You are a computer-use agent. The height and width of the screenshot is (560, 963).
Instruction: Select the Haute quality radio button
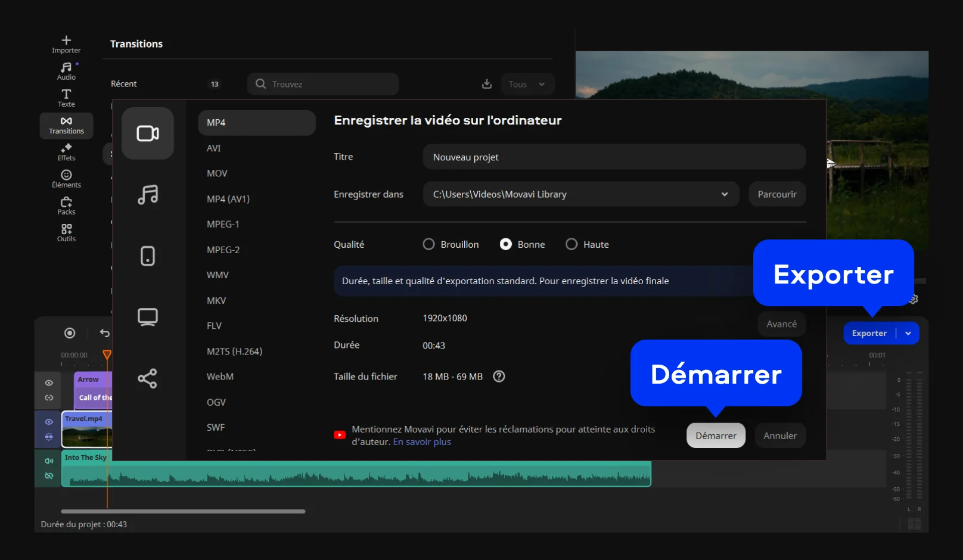point(571,244)
